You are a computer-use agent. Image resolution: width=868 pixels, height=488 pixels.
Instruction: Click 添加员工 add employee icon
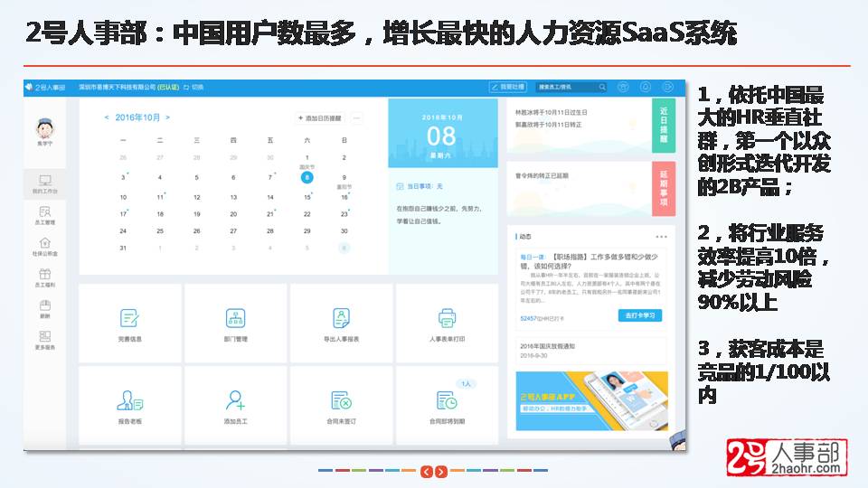pos(235,400)
